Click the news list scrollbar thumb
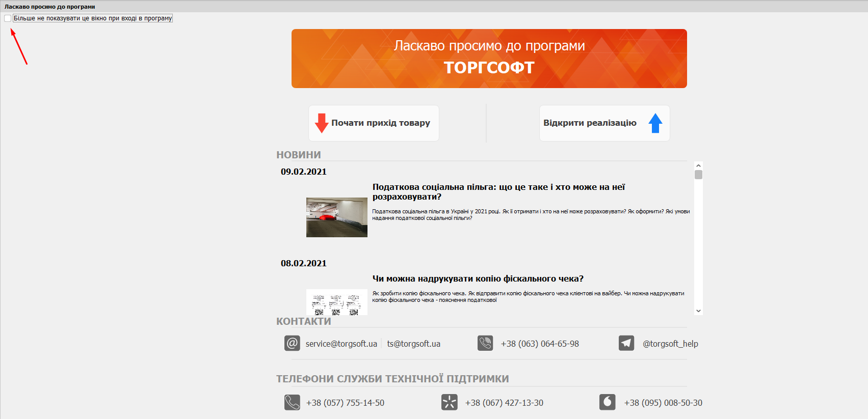The image size is (868, 419). click(698, 175)
